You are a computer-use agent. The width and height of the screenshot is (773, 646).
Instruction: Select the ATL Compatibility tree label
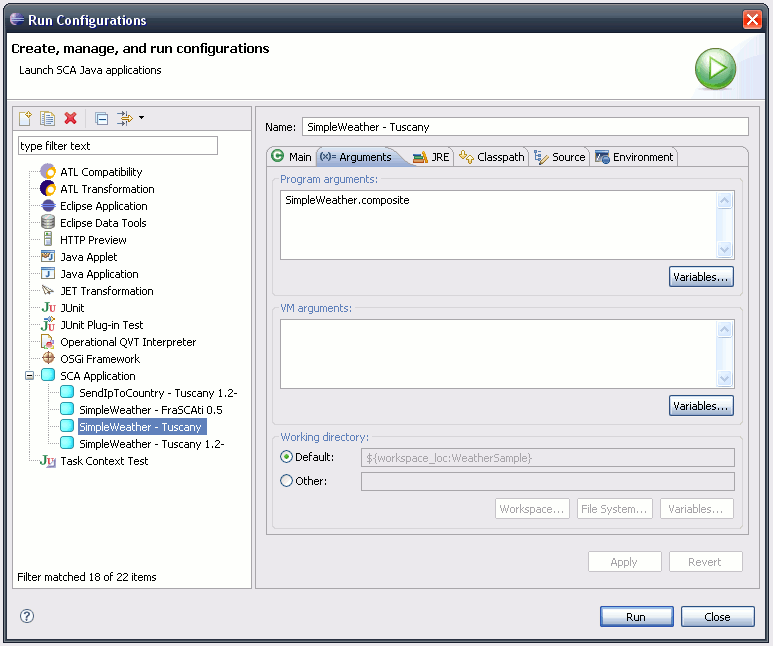(x=101, y=172)
